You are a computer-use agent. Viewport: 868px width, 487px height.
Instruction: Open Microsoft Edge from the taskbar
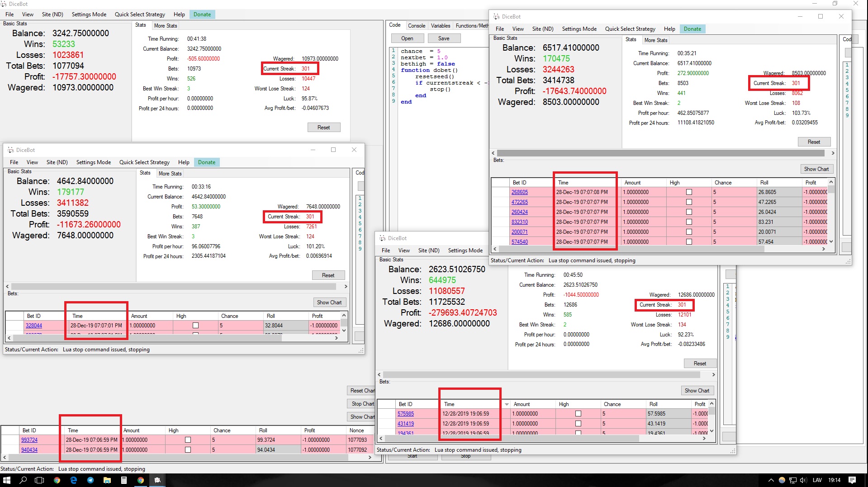(74, 480)
